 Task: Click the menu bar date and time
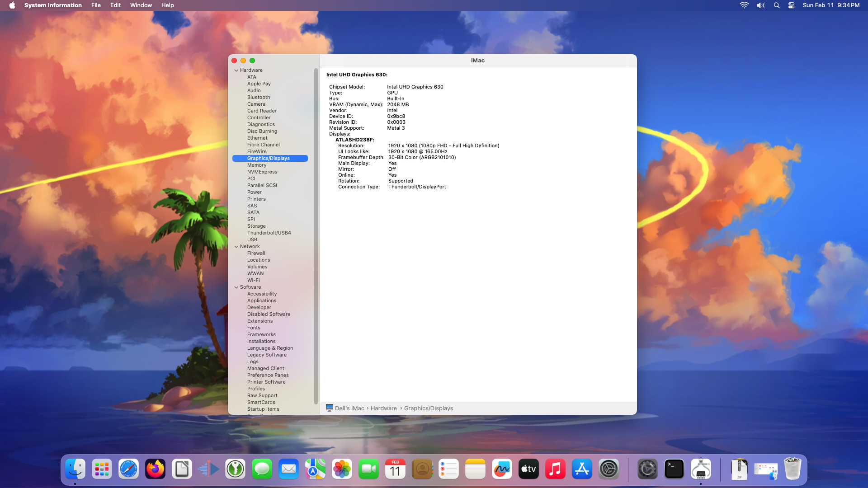pyautogui.click(x=831, y=5)
